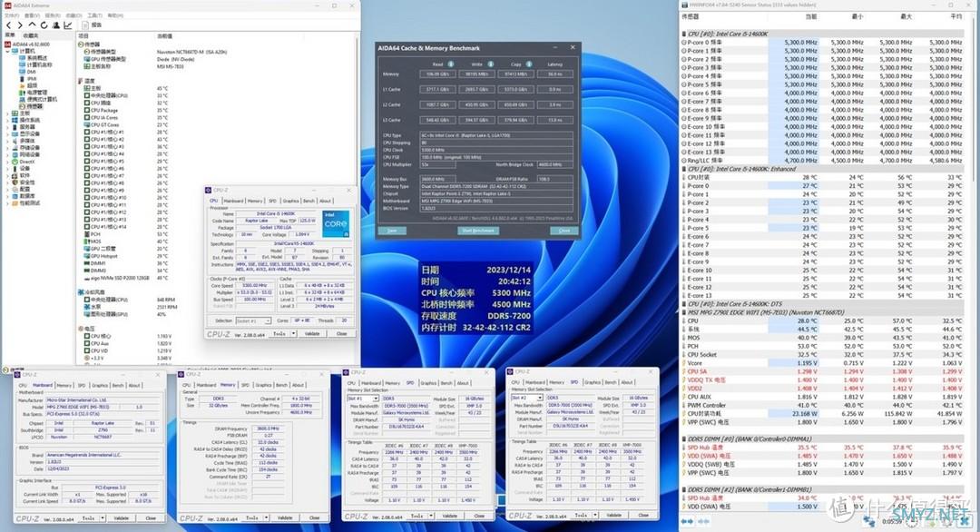Click the Intel Core logo in CPU-Z

(x=336, y=224)
